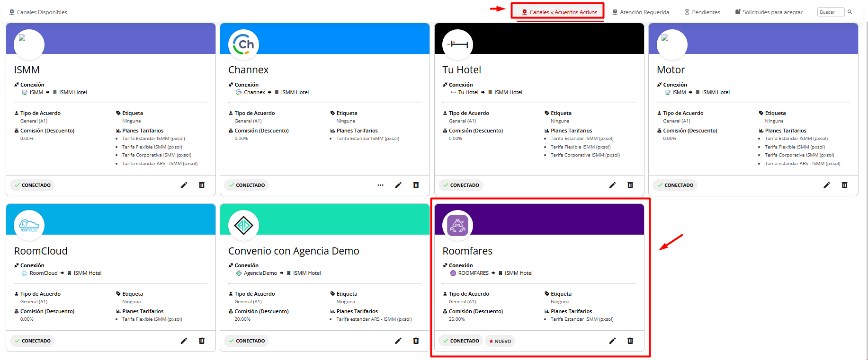Image resolution: width=868 pixels, height=360 pixels.
Task: Click the CONECTADO status on Roomfares card
Action: (x=461, y=341)
